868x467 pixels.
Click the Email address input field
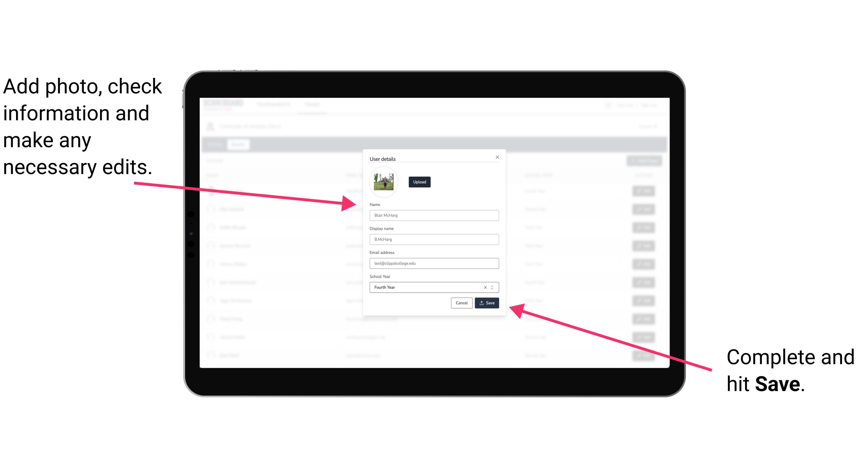pos(433,263)
